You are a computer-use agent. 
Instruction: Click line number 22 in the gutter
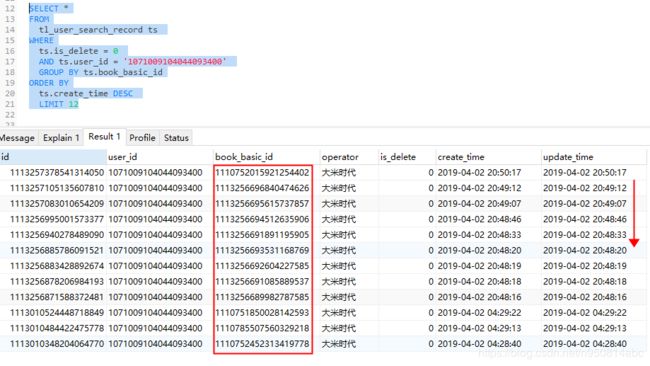pyautogui.click(x=10, y=114)
